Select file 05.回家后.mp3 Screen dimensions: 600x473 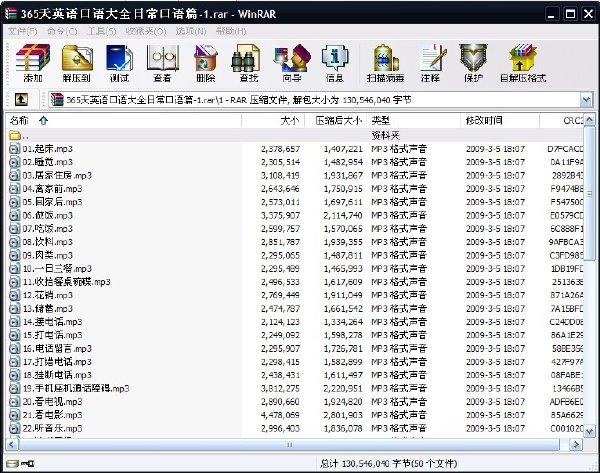pyautogui.click(x=52, y=202)
